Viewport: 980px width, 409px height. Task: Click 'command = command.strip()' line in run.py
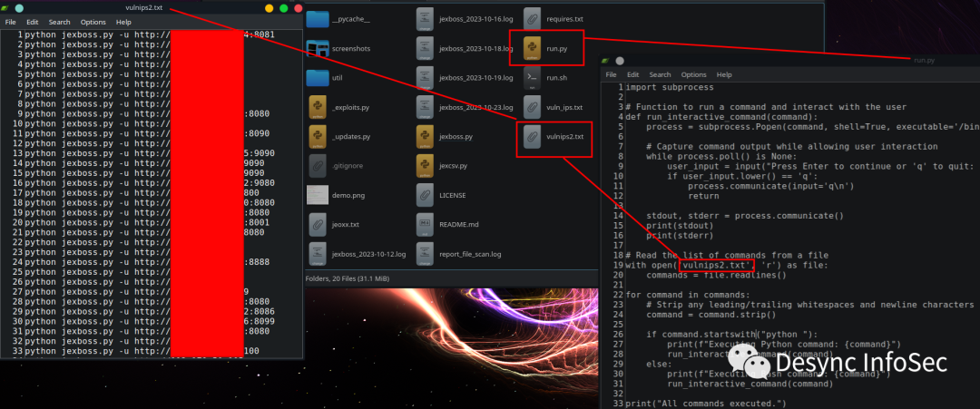click(711, 315)
